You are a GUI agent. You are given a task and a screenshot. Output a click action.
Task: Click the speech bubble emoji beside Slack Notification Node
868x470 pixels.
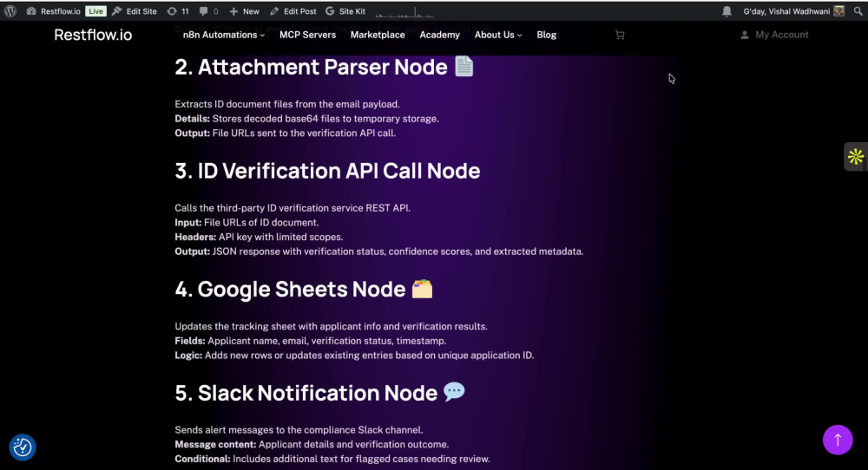point(454,392)
